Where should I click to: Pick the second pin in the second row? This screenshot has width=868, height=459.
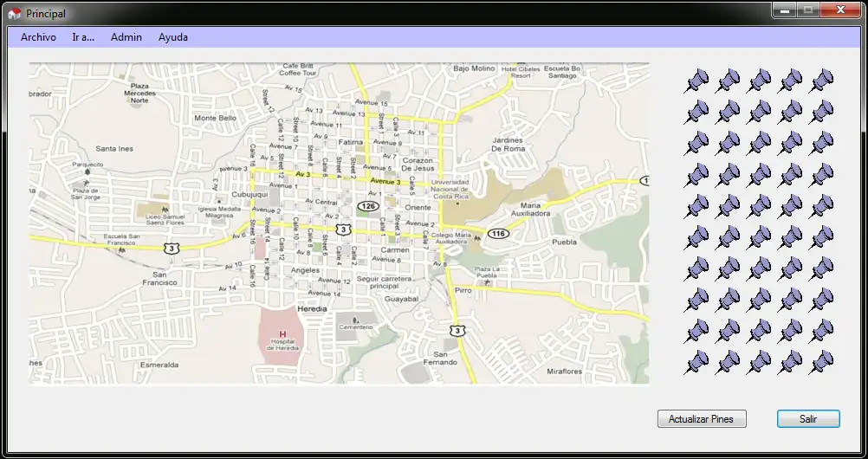[x=728, y=112]
